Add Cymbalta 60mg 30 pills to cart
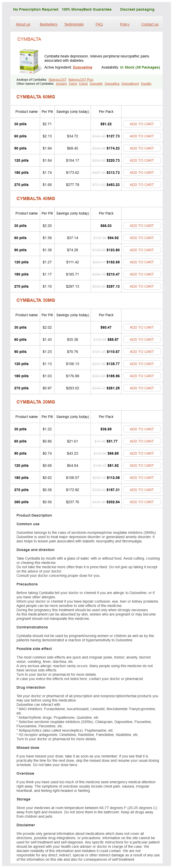This screenshot has width=173, height=868. (142, 124)
